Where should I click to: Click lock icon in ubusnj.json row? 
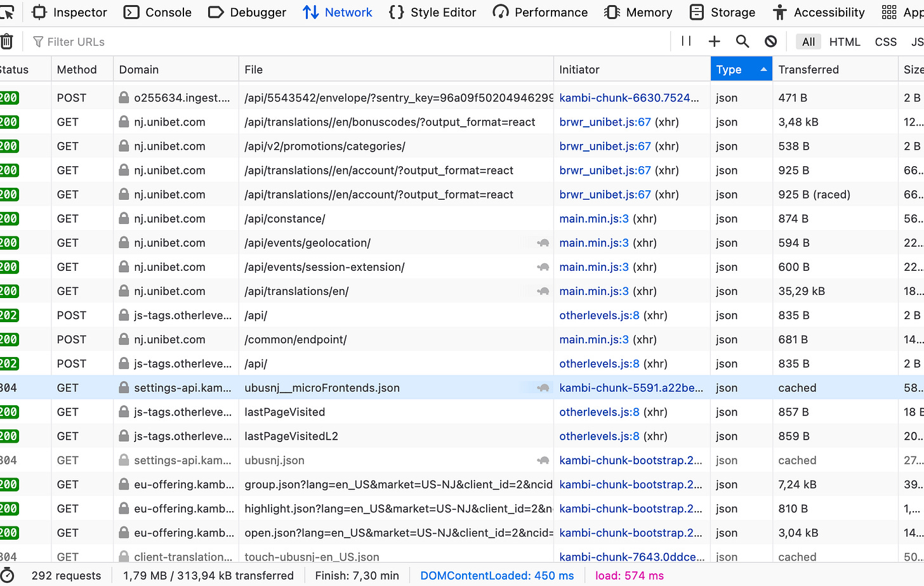(x=124, y=460)
